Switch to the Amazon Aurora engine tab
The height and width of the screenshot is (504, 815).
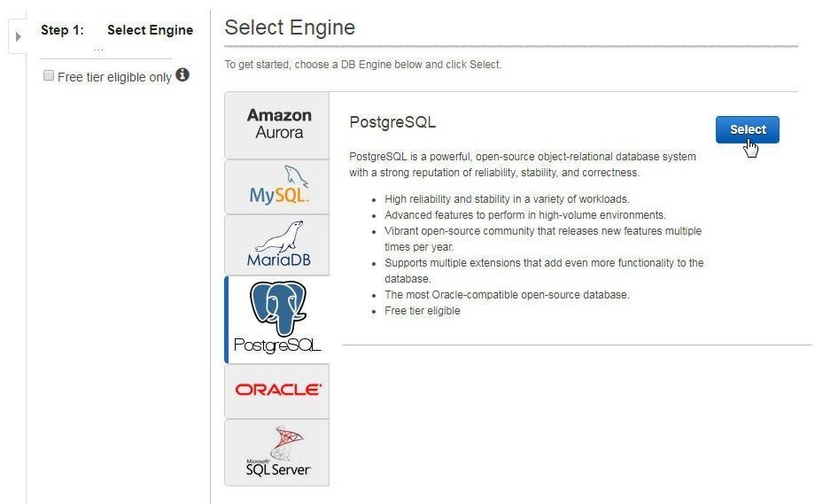[277, 125]
